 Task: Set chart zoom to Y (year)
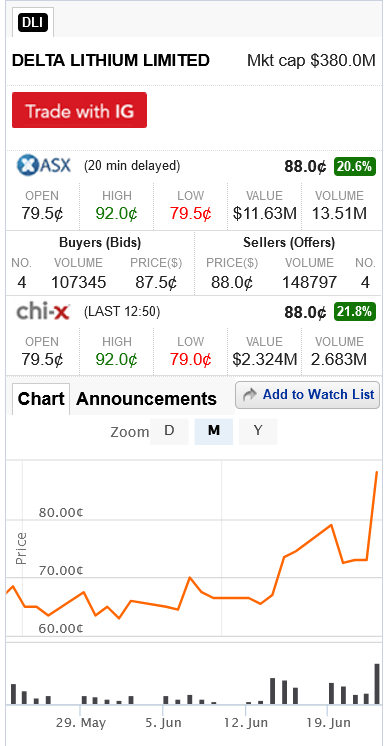(x=258, y=431)
